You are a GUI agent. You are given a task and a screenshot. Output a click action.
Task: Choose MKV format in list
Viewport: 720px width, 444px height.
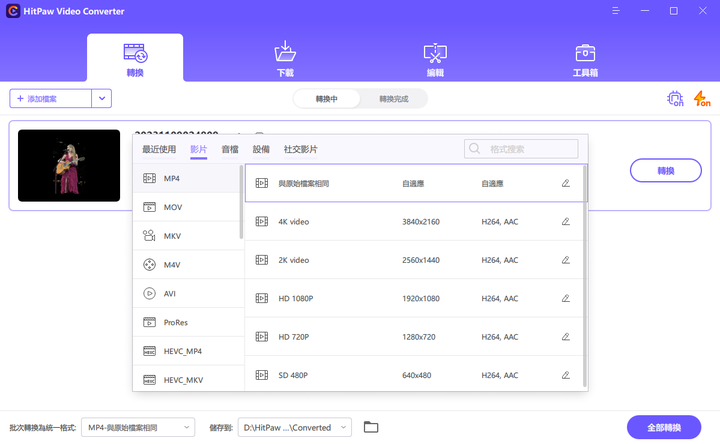186,236
